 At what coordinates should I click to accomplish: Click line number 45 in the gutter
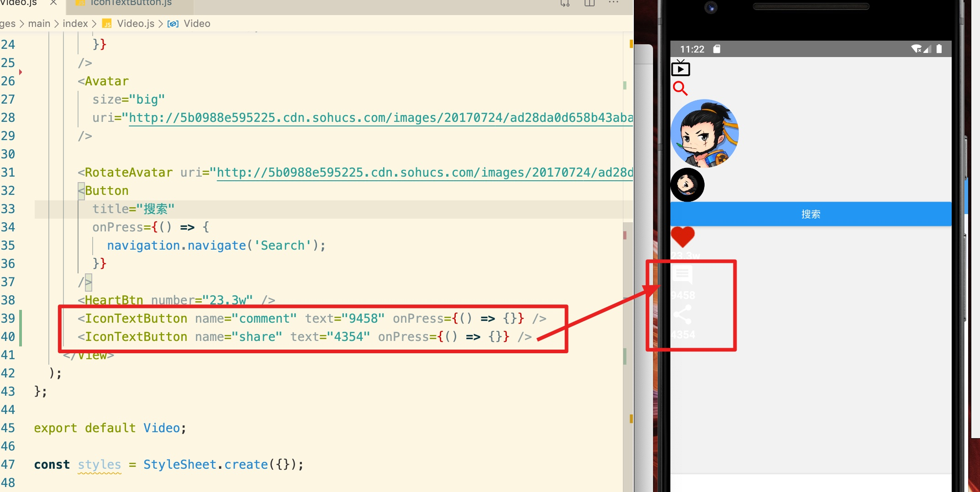[8, 428]
